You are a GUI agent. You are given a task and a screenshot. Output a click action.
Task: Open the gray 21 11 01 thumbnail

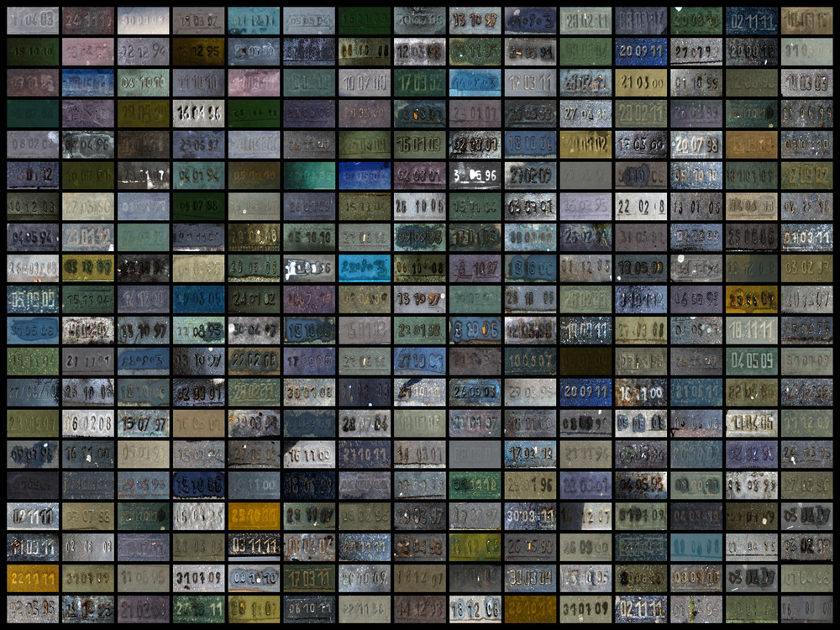(87, 362)
